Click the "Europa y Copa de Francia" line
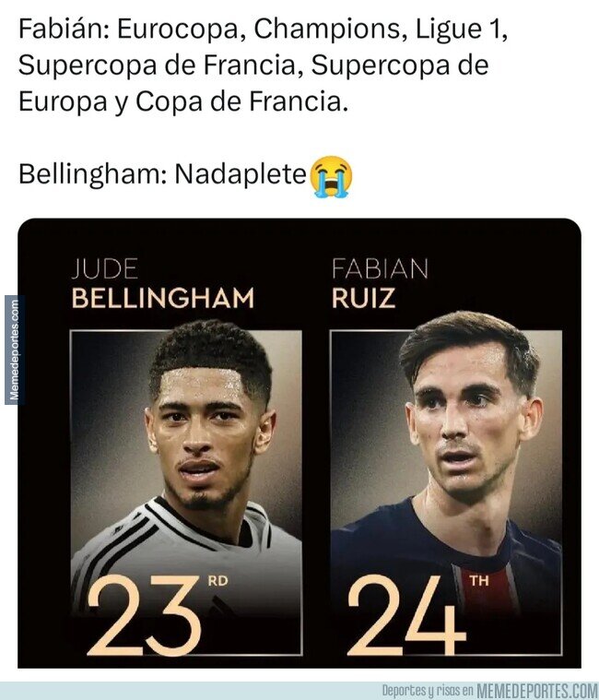The image size is (599, 700). [x=184, y=101]
